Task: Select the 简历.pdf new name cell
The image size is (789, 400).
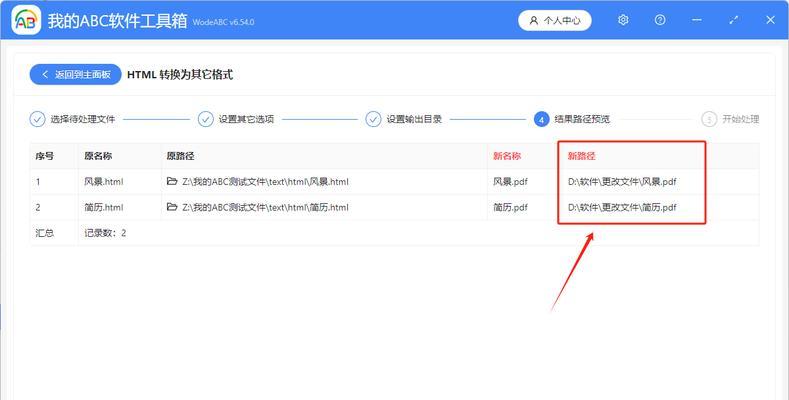Action: pos(510,207)
